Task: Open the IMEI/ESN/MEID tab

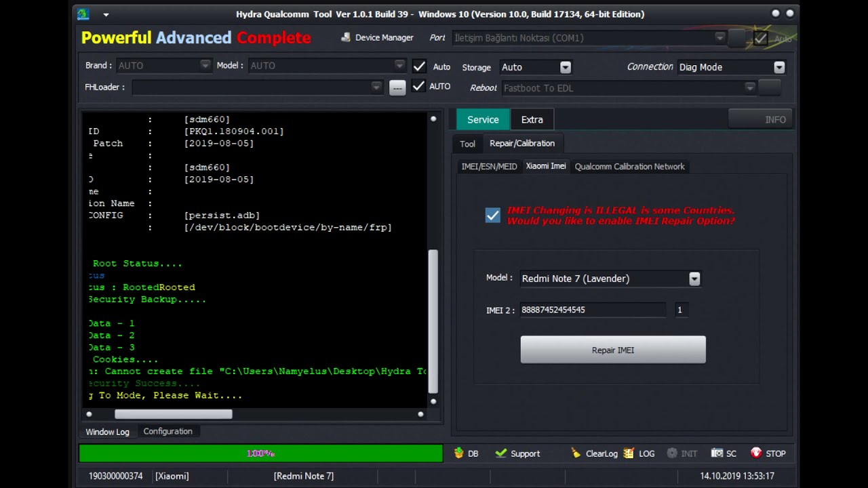Action: 489,166
